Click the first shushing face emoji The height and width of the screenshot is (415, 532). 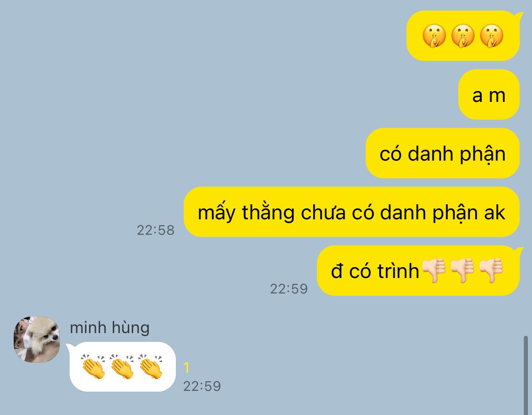434,36
